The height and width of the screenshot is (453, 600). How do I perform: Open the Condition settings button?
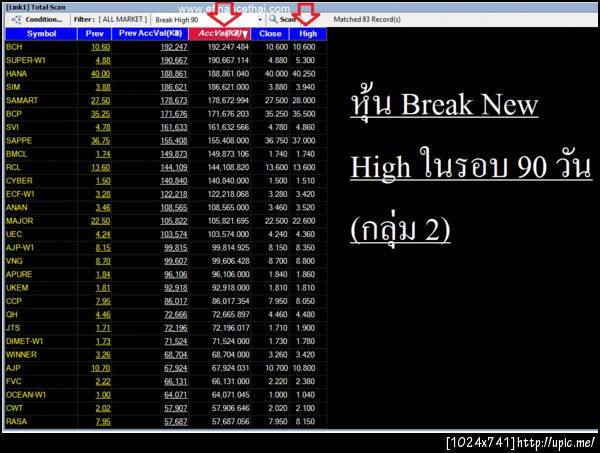pyautogui.click(x=37, y=20)
